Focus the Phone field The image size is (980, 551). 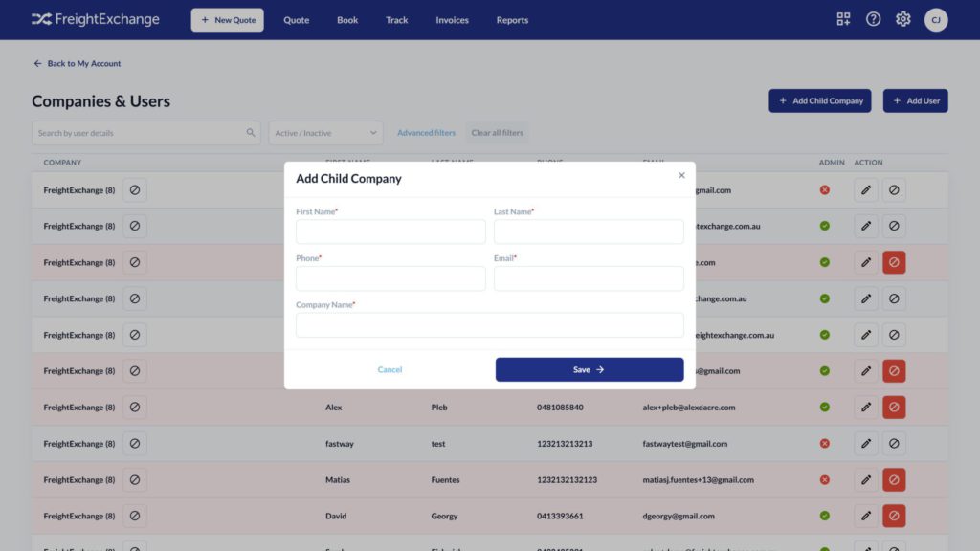click(390, 278)
